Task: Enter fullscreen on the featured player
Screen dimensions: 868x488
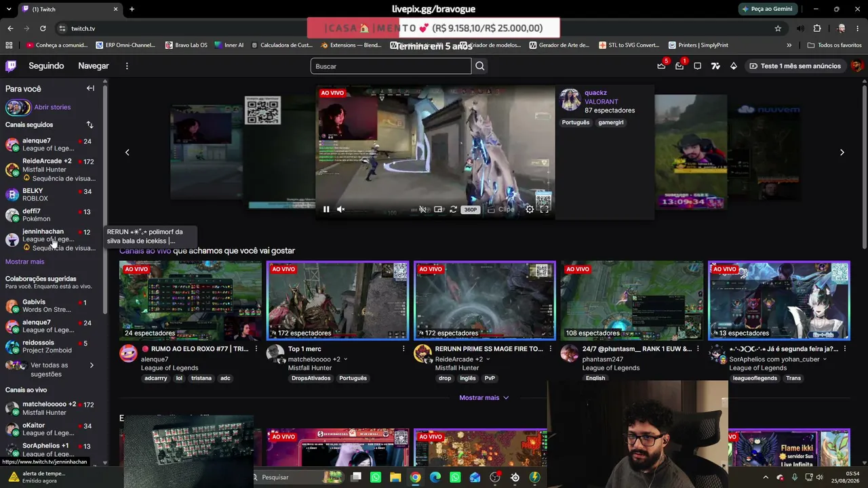Action: click(x=545, y=209)
